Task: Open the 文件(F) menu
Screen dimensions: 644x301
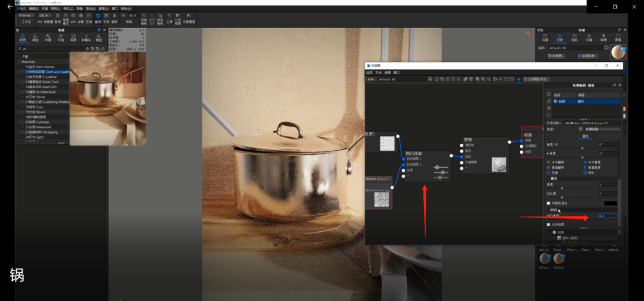Action: (21, 8)
